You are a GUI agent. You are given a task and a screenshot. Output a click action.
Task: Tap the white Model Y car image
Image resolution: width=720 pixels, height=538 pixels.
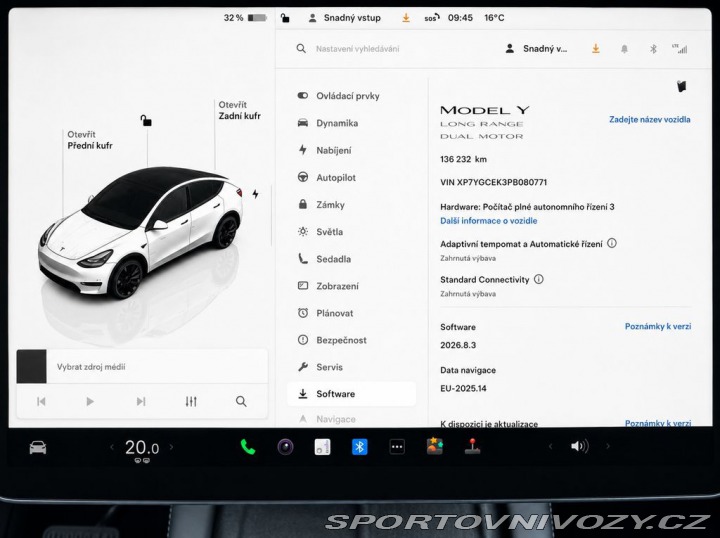(141, 232)
